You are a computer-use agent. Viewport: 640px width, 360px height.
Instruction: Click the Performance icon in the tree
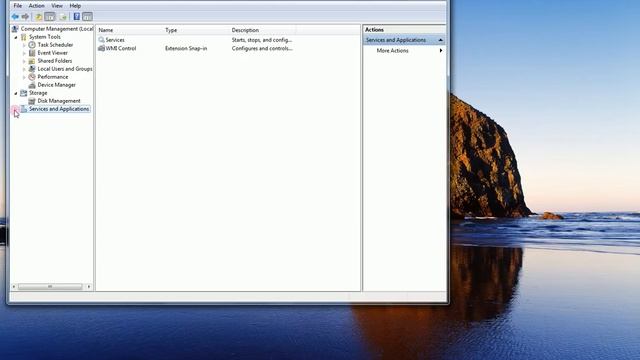[32, 77]
